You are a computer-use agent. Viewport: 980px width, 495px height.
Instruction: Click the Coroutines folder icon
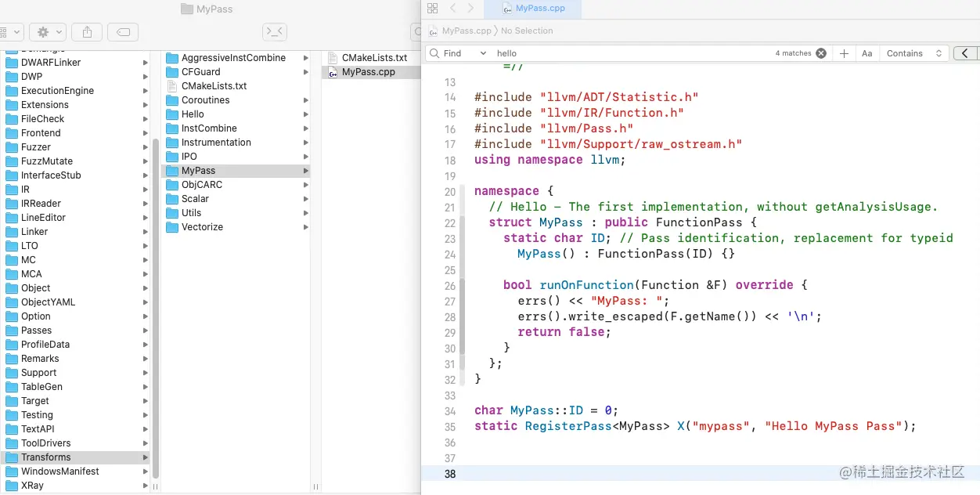[172, 100]
